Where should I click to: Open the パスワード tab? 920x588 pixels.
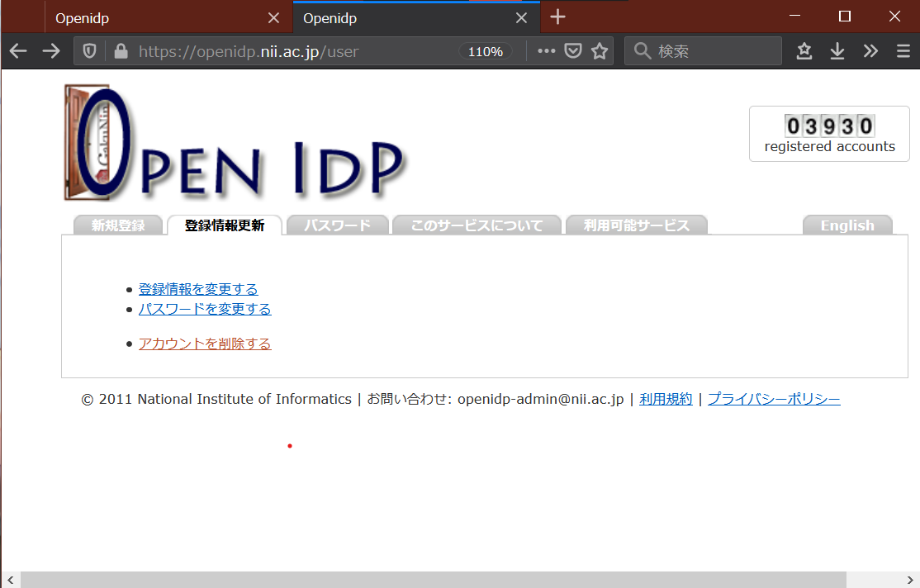click(338, 225)
